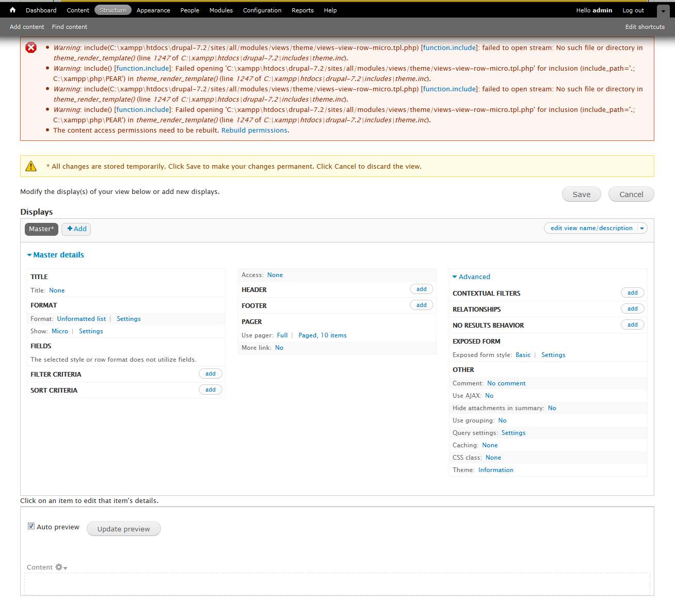Add a new filter criteria
Image resolution: width=675 pixels, height=616 pixels.
pos(210,374)
